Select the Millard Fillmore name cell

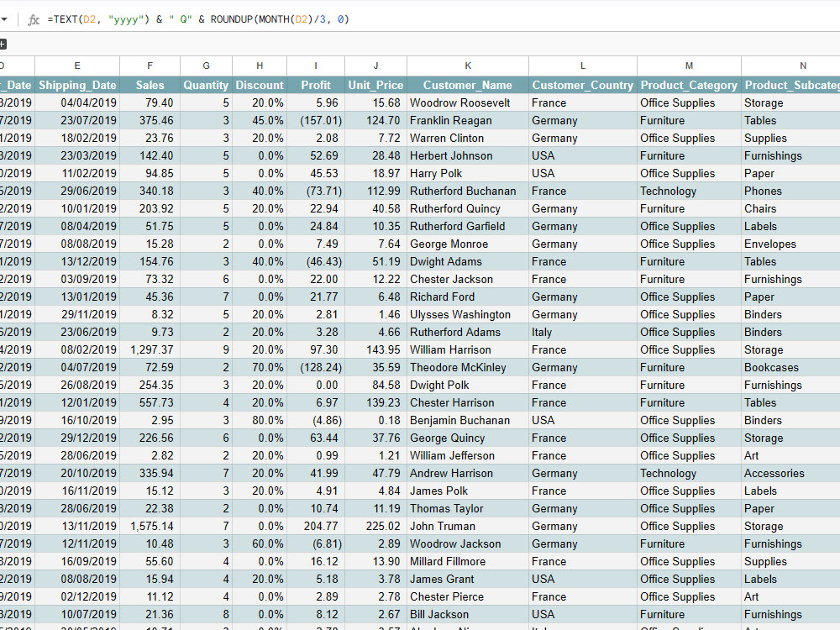[468, 561]
